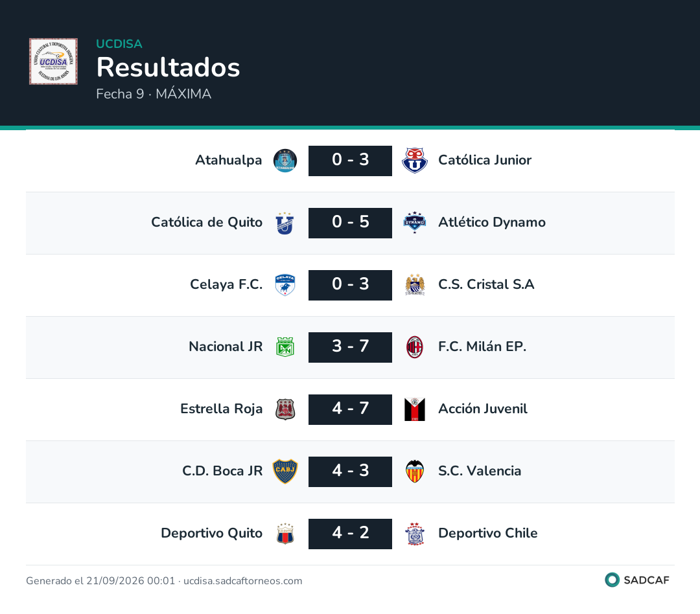Click the Deportivo Chile crest
The height and width of the screenshot is (614, 700).
click(415, 534)
